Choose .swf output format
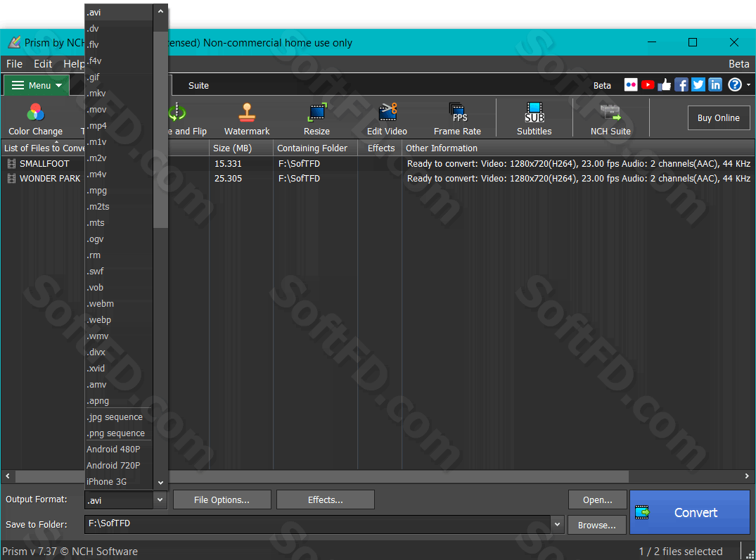The width and height of the screenshot is (756, 560). 119,271
